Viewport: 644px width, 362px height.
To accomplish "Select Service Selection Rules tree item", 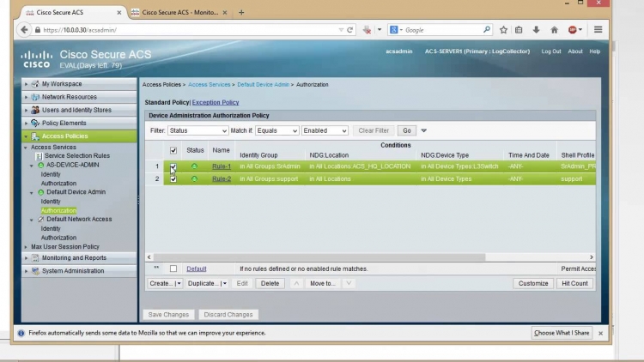I will coord(76,155).
